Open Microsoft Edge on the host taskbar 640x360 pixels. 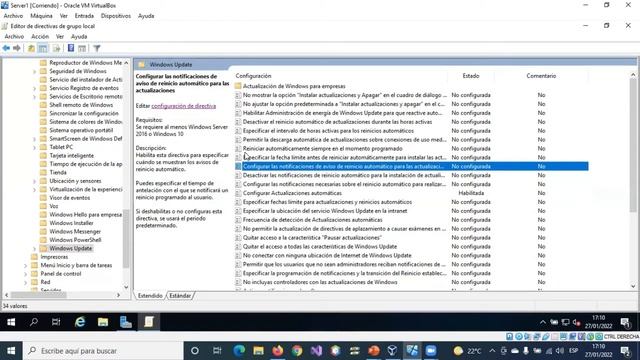(239, 351)
